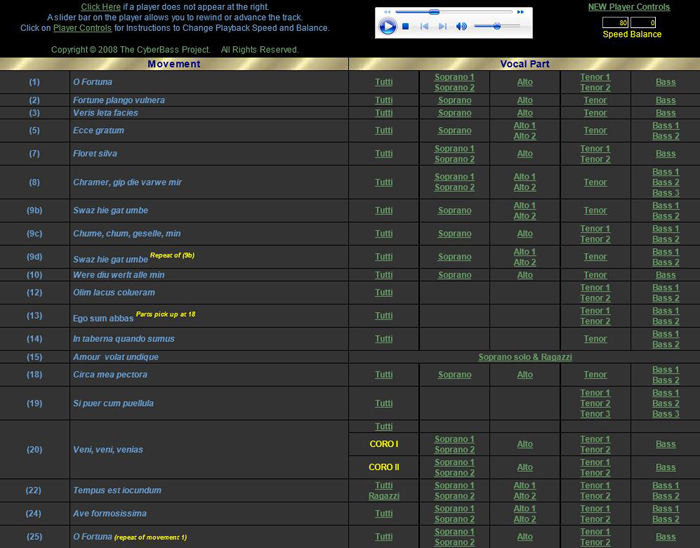Open Alto part for Veris leta facies
This screenshot has height=548, width=700.
click(x=525, y=113)
